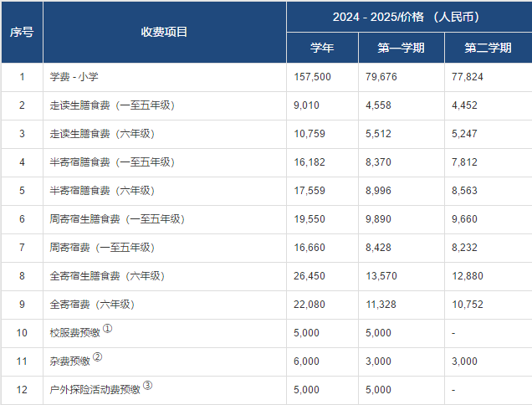Select the 157,500 annual tuition cell
This screenshot has width=532, height=405.
click(x=313, y=77)
